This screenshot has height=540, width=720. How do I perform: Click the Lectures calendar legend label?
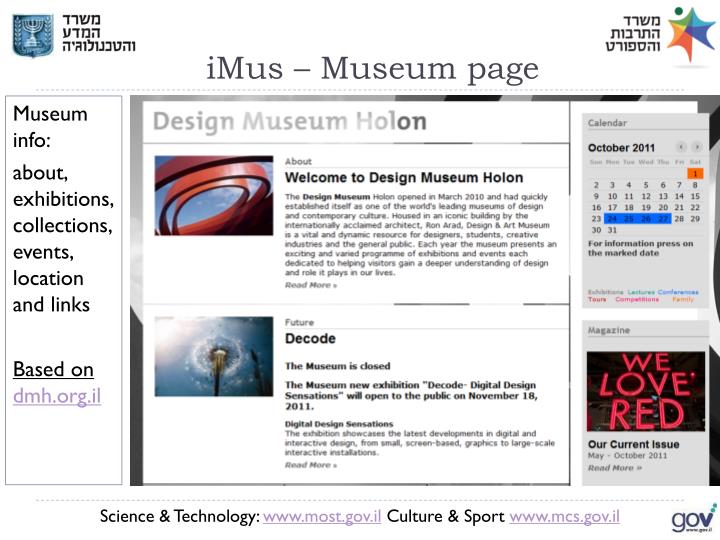pos(641,292)
